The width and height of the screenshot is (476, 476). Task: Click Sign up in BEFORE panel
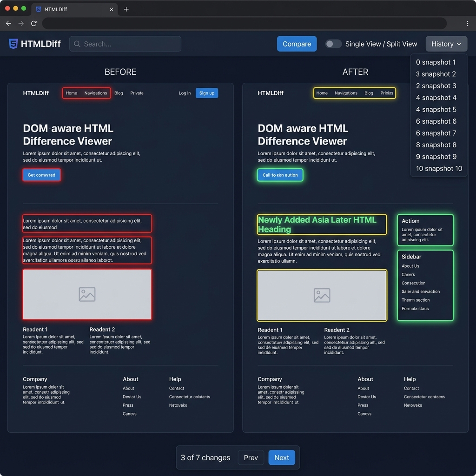click(207, 93)
